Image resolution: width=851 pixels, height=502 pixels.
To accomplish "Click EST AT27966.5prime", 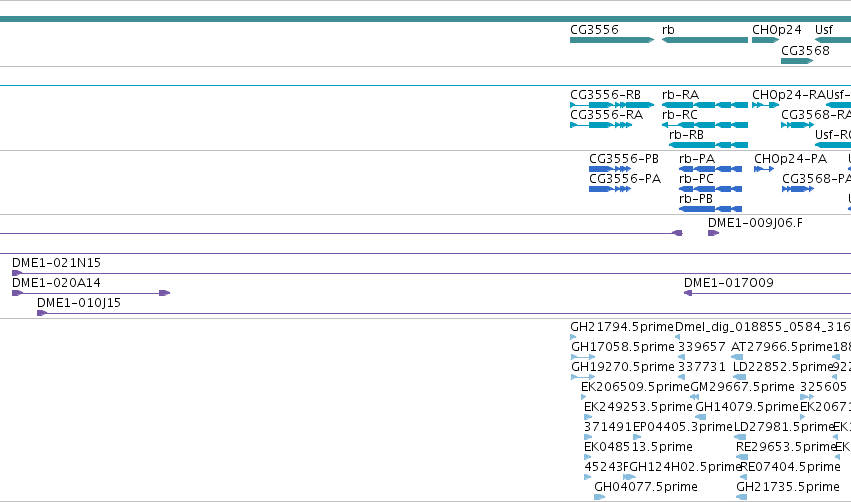I will point(737,357).
